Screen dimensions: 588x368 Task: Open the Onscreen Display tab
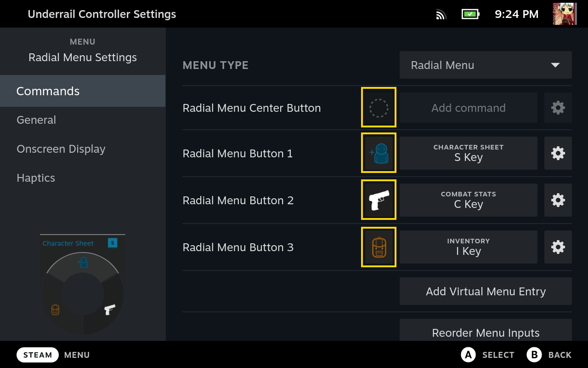[83, 149]
